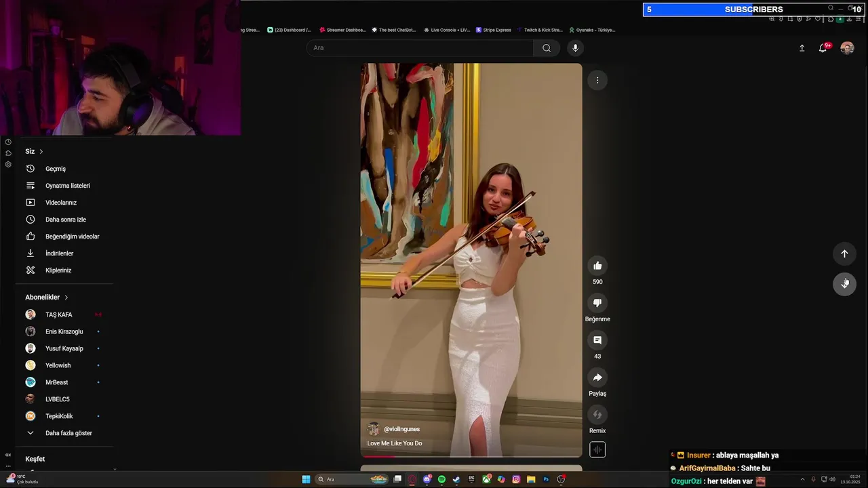Open the comments showing 43
868x488 pixels.
597,340
